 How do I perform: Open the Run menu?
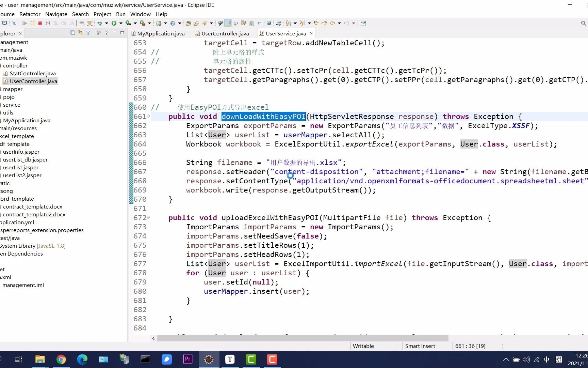click(121, 14)
